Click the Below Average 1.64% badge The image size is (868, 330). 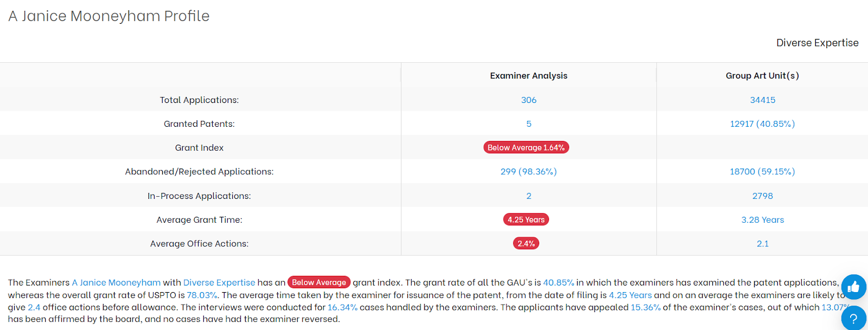pos(526,147)
